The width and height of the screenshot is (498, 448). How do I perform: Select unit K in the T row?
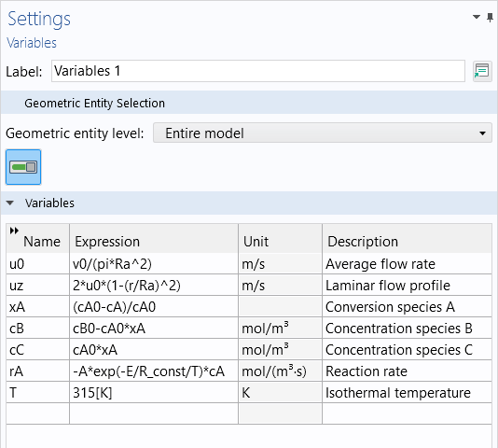(x=280, y=393)
